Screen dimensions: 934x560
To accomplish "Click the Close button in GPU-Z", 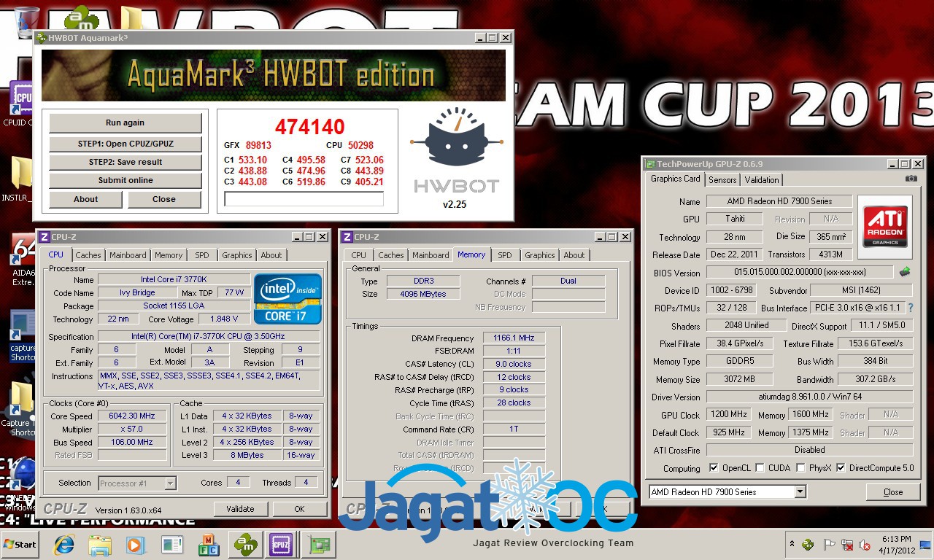I will [x=893, y=492].
